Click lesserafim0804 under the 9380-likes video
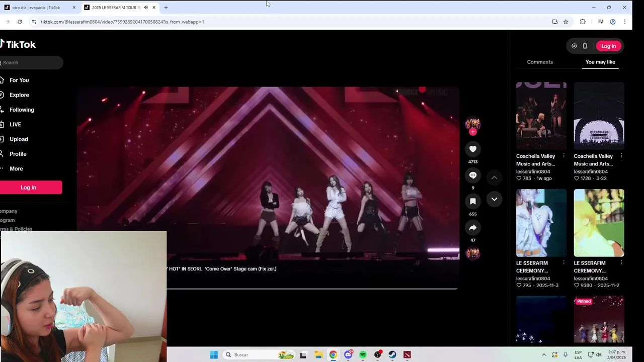Viewport: 644px width, 362px height. click(591, 279)
